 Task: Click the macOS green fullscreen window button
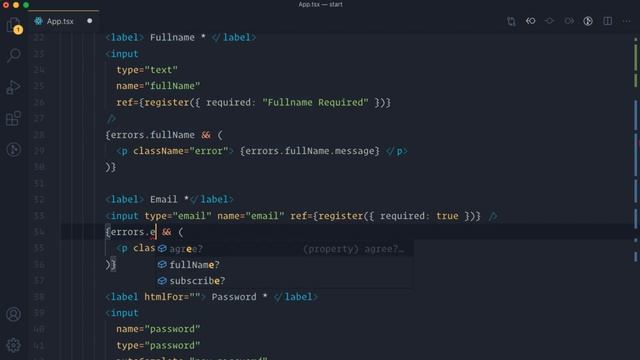point(26,5)
